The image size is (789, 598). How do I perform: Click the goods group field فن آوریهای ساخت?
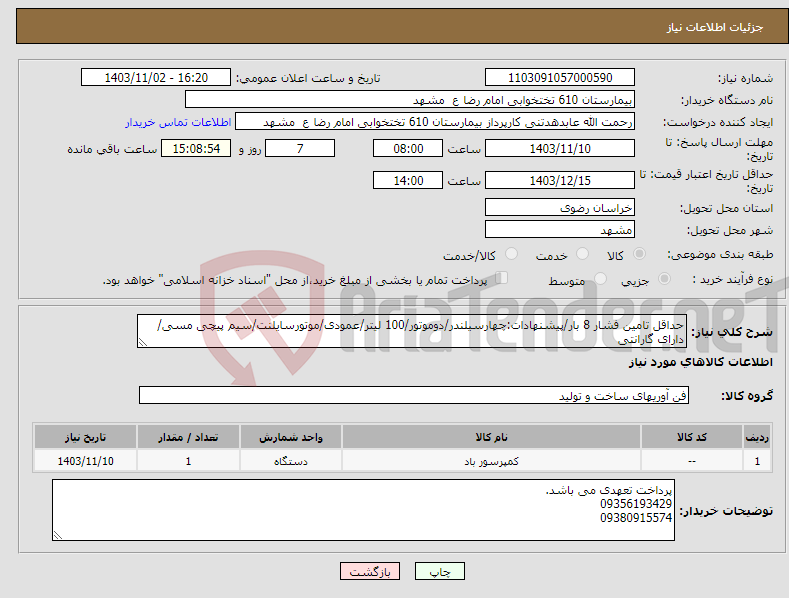(x=414, y=396)
